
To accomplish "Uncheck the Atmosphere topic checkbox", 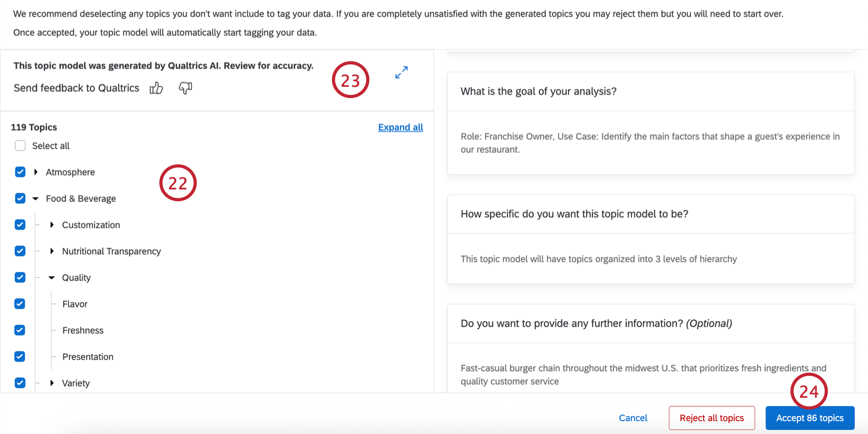I will 20,172.
